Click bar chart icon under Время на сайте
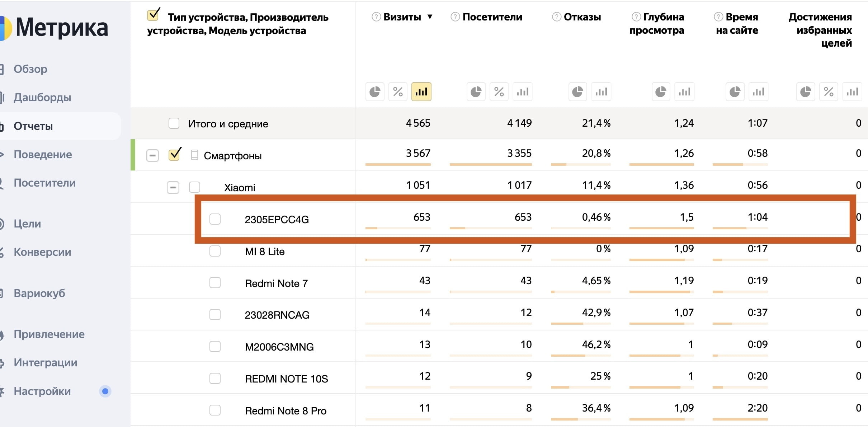 758,92
